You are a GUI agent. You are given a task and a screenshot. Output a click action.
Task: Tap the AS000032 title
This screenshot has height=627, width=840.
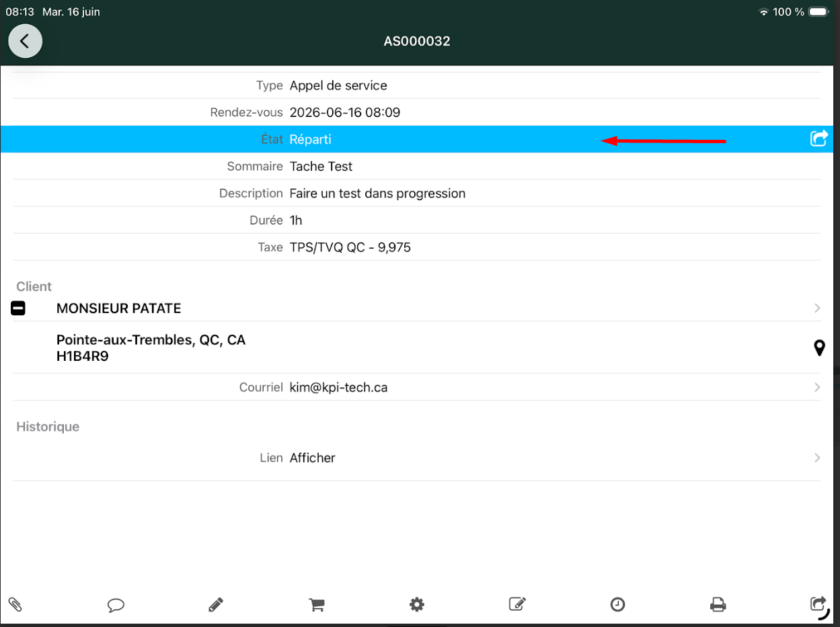point(417,41)
